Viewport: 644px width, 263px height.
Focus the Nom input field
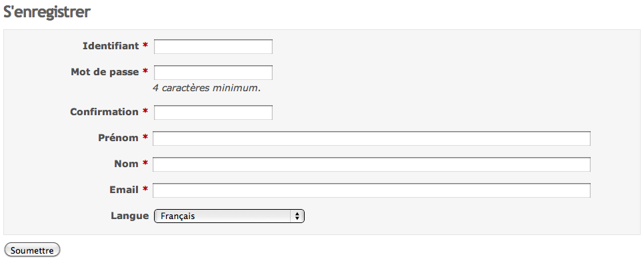click(x=372, y=164)
